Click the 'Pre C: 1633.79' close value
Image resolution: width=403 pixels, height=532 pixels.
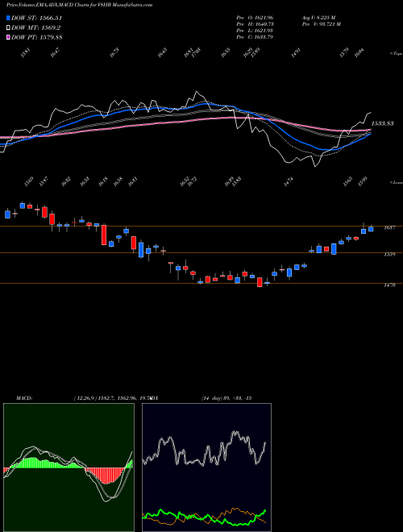pyautogui.click(x=255, y=37)
